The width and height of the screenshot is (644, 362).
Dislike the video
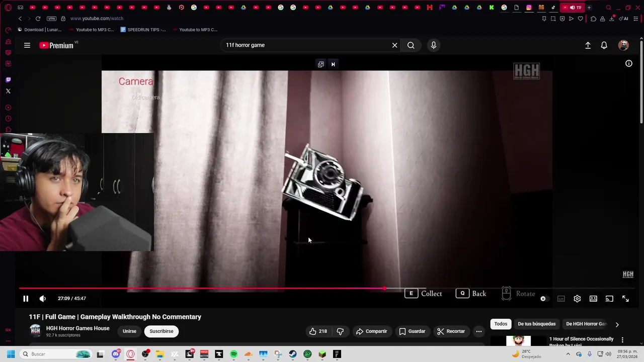[x=340, y=331]
